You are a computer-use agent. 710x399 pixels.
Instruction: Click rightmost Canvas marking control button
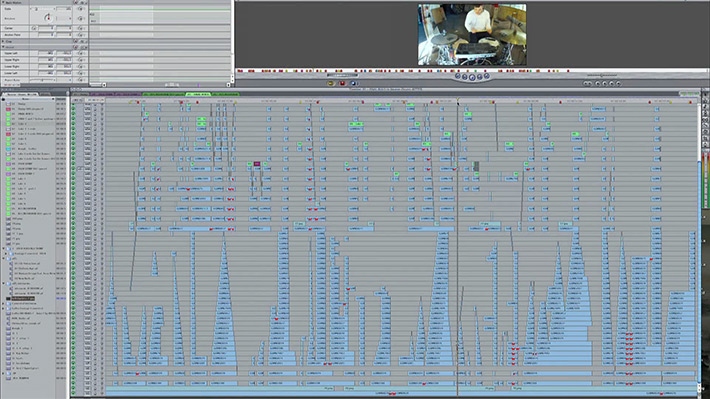(x=619, y=83)
